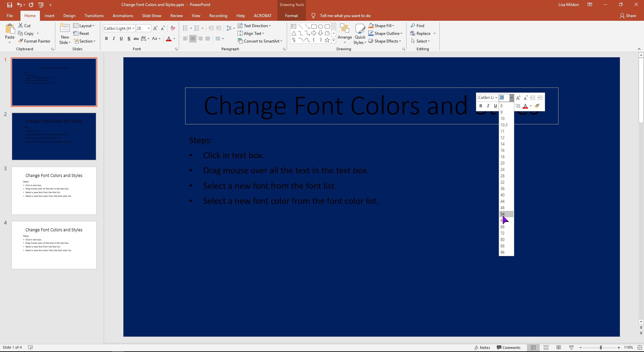Viewport: 644px width, 352px height.
Task: Choose font size 54 from the open list
Action: [x=506, y=214]
